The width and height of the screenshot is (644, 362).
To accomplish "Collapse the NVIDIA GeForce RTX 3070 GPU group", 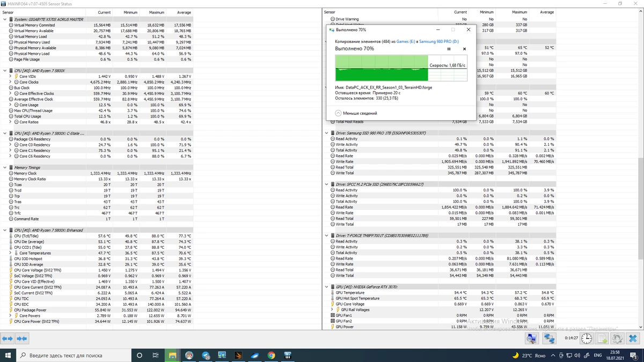I will coord(326,287).
